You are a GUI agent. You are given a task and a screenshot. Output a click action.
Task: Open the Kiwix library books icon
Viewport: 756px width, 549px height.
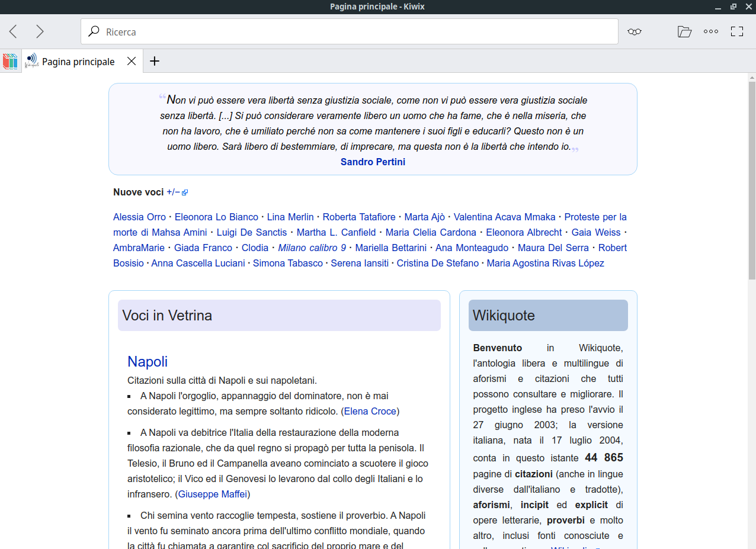click(10, 61)
